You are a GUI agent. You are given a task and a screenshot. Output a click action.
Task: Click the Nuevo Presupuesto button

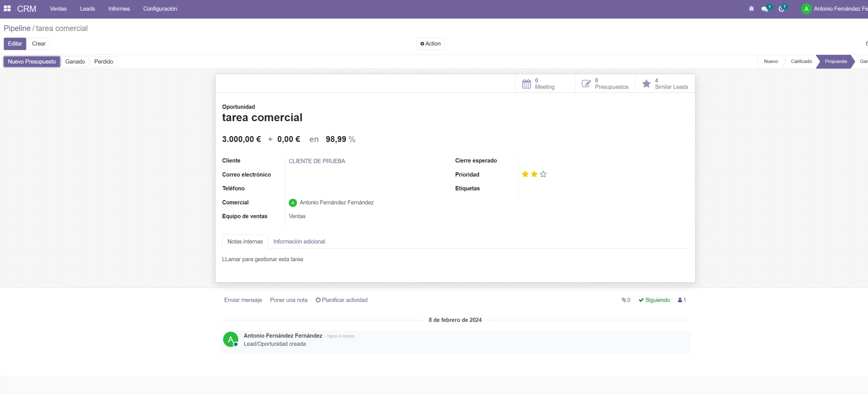click(31, 62)
